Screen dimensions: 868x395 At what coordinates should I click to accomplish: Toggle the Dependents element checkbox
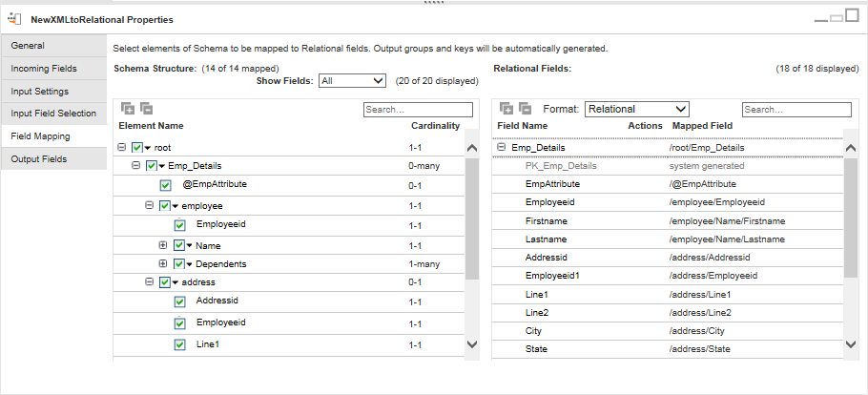[178, 264]
